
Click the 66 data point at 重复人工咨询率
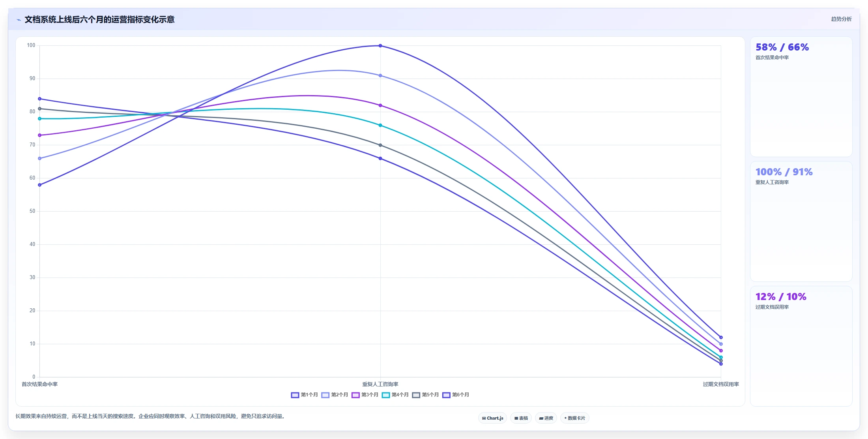click(x=380, y=158)
